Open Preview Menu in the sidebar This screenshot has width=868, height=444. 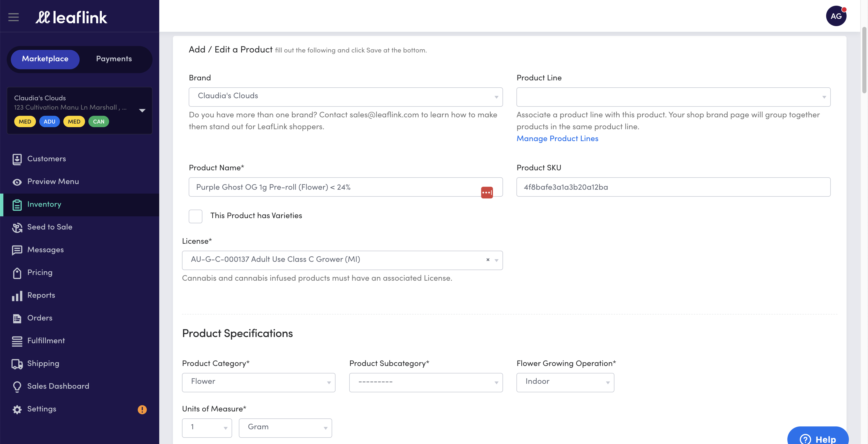[x=80, y=182]
